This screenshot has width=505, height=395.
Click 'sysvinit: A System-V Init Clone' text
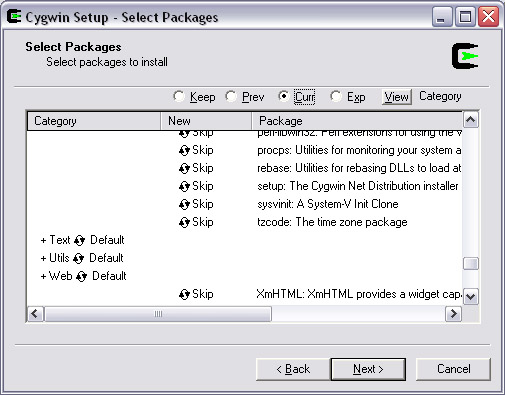pos(328,204)
